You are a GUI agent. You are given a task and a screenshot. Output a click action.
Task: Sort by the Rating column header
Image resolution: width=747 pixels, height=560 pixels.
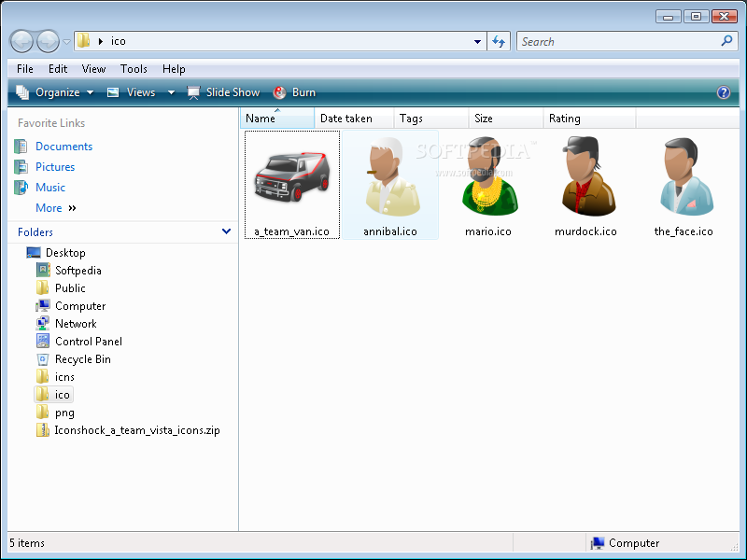pyautogui.click(x=589, y=119)
